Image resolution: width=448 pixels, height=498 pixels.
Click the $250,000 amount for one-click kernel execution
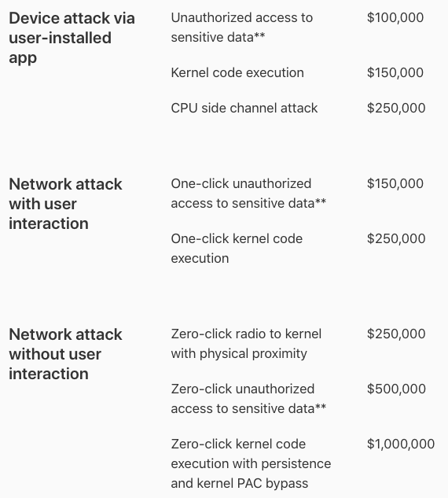[x=396, y=238]
